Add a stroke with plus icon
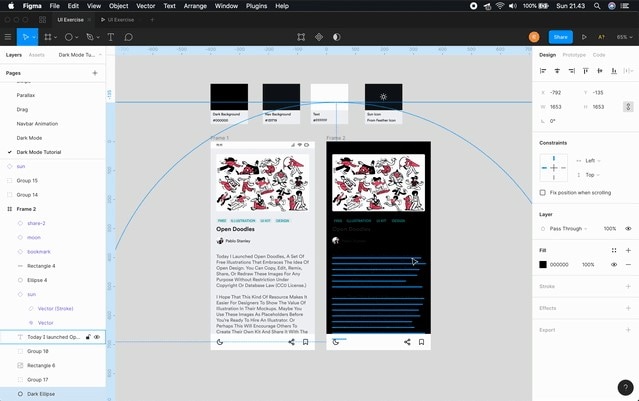Image resolution: width=639 pixels, height=401 pixels. point(628,286)
